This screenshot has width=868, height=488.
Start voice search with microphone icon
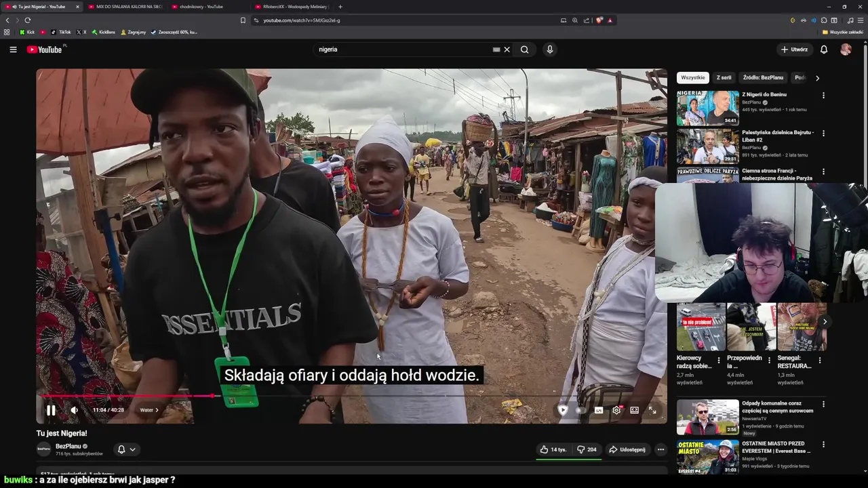coord(550,49)
